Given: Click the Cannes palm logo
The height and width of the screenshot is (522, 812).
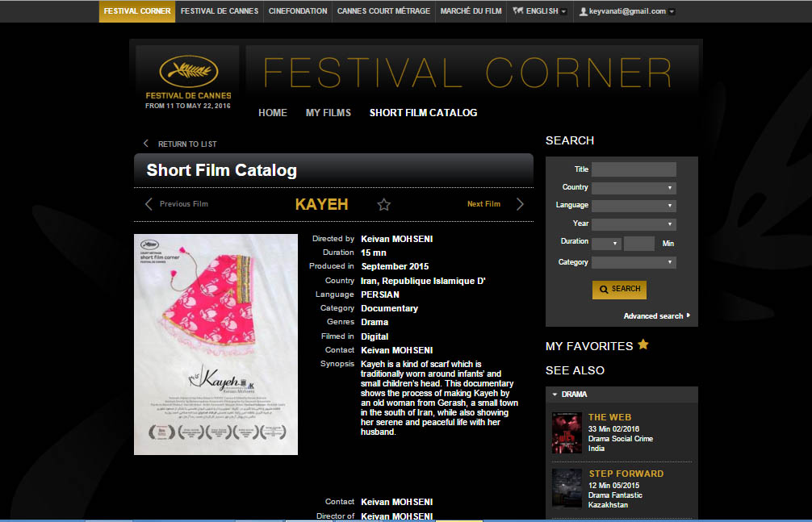Looking at the screenshot, I should click(x=189, y=71).
